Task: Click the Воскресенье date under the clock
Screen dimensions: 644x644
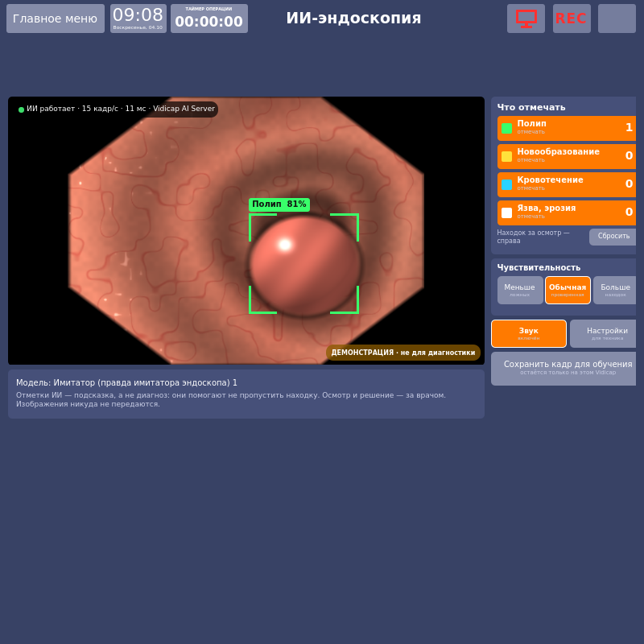Action: point(138,27)
